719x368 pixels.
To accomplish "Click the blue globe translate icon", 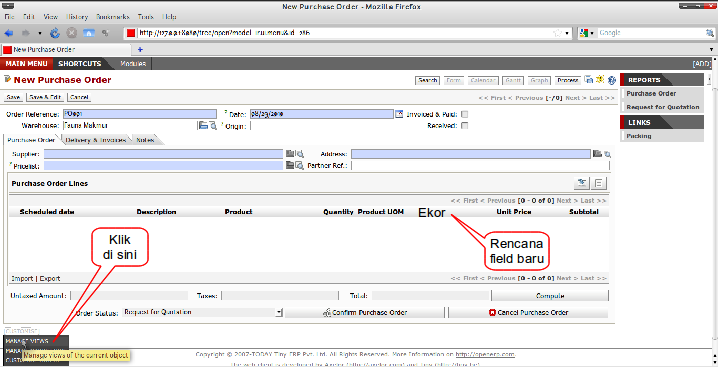I will click(612, 80).
